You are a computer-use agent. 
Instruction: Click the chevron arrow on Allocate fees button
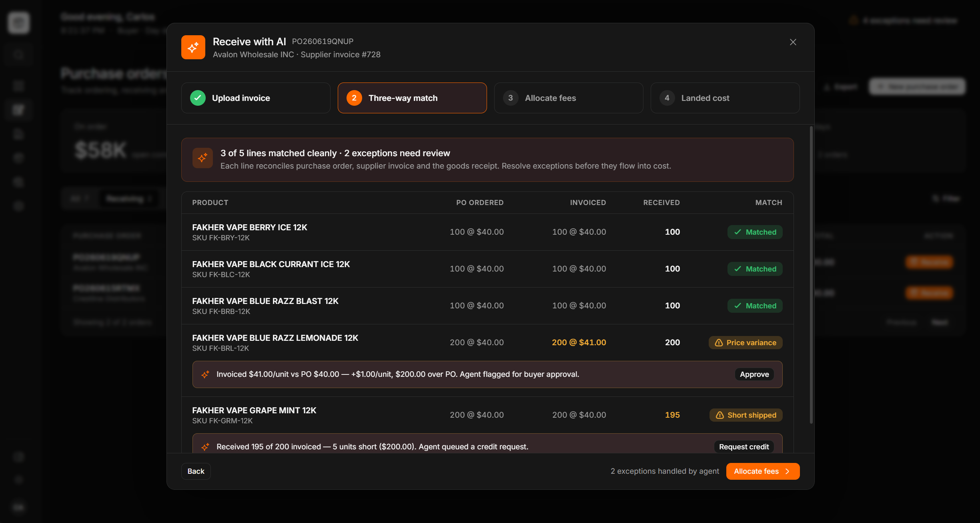pos(788,471)
